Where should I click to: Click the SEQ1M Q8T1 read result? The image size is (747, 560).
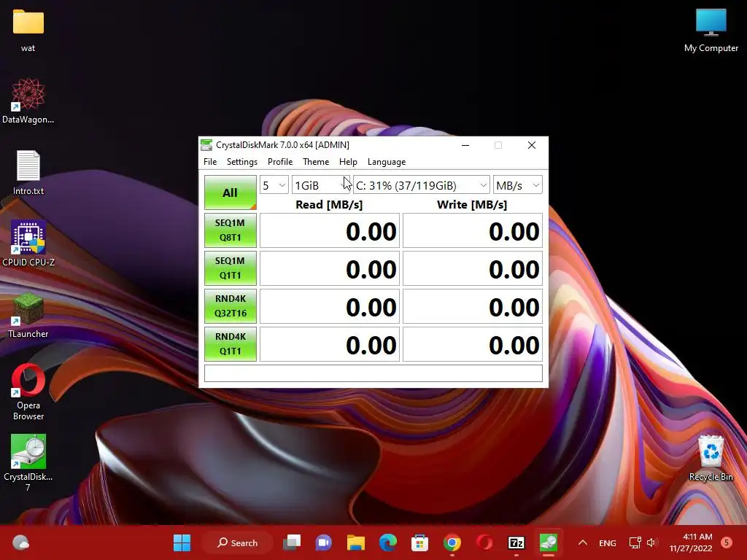click(x=330, y=230)
